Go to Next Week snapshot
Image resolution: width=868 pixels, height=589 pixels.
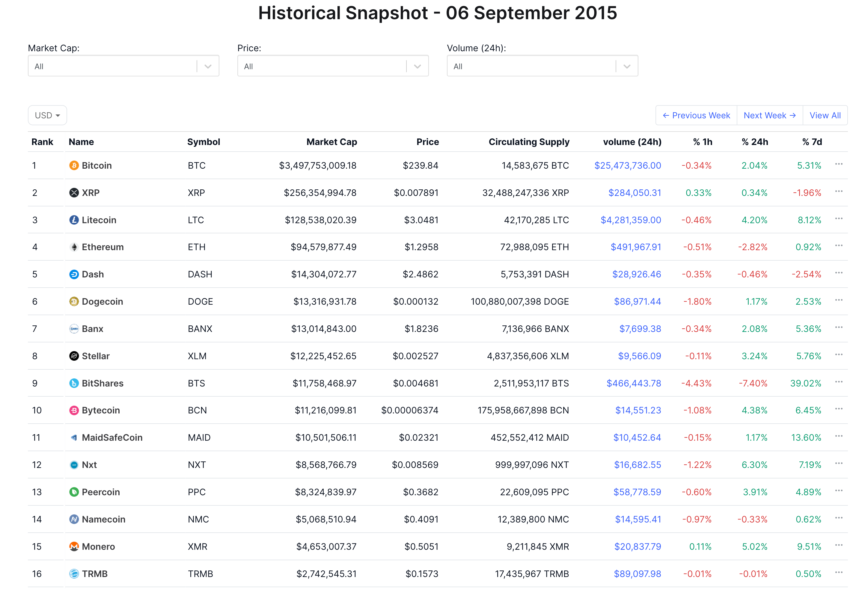point(769,115)
